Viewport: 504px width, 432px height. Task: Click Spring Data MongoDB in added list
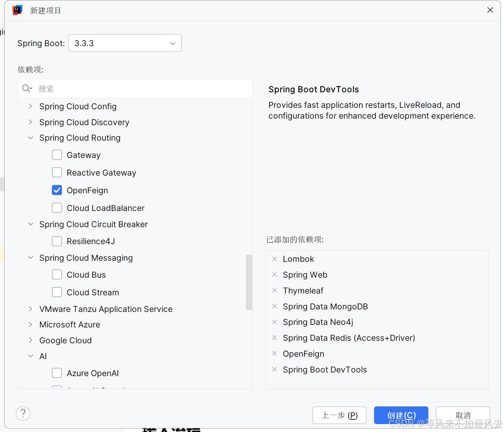coord(325,307)
